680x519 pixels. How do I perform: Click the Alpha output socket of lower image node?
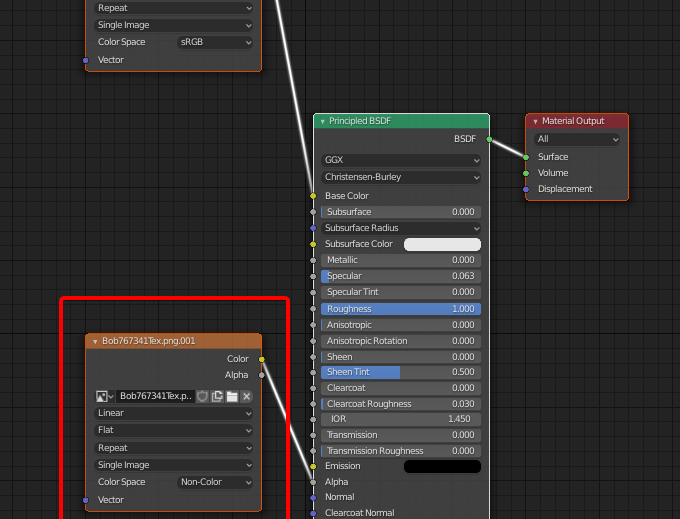(x=262, y=375)
